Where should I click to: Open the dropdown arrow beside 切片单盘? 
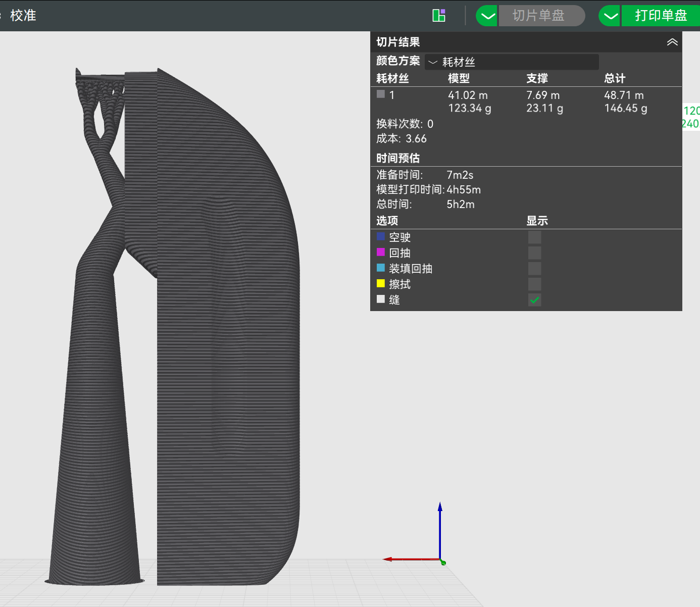[x=487, y=16]
